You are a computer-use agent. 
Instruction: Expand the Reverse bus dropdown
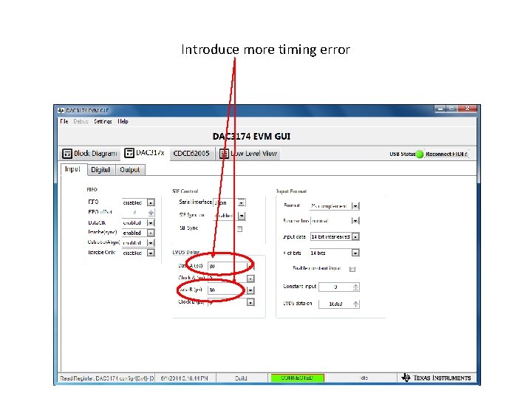[x=355, y=221]
